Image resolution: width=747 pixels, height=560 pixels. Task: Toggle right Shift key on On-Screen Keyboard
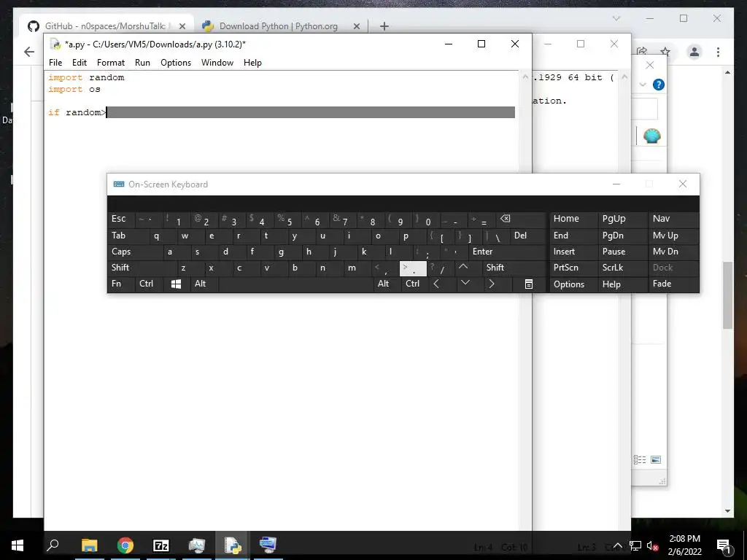pyautogui.click(x=514, y=268)
